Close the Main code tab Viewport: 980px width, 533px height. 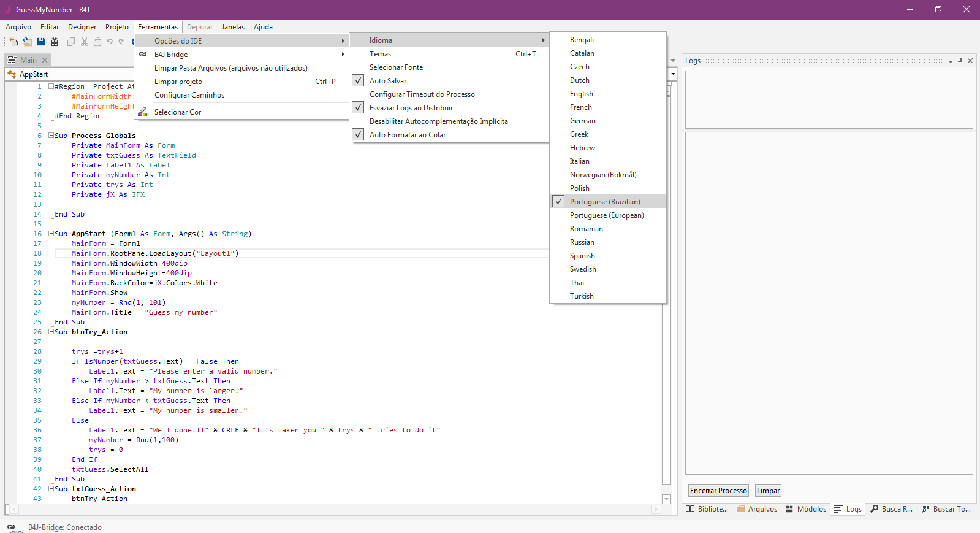pyautogui.click(x=45, y=60)
